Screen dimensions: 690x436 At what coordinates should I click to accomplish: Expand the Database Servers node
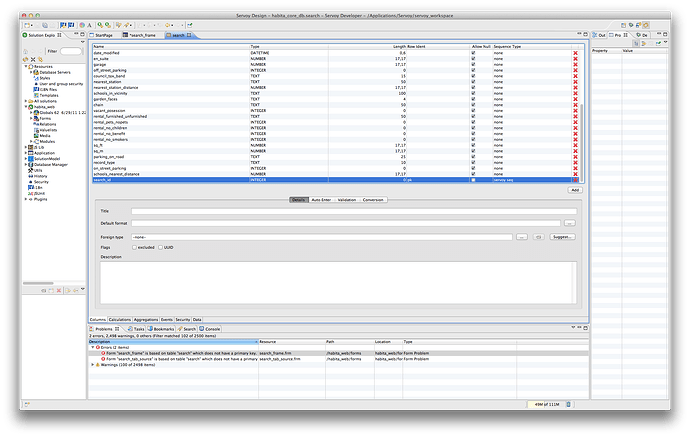point(31,72)
